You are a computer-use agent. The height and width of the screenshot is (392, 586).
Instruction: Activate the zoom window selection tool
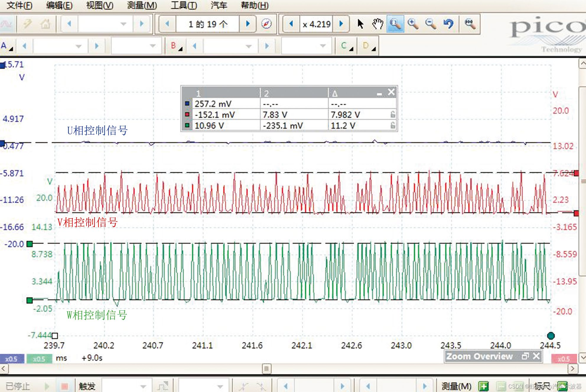[395, 24]
